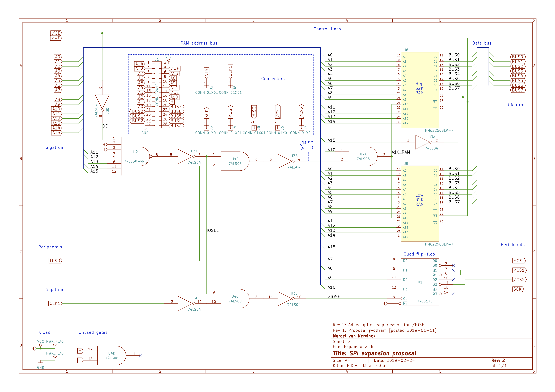Select the /WE global label at top left

[x=56, y=38]
